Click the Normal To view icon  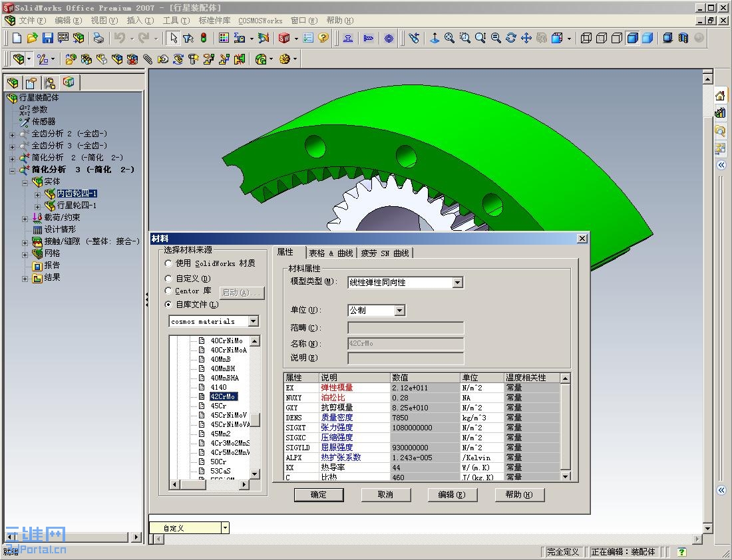[434, 39]
